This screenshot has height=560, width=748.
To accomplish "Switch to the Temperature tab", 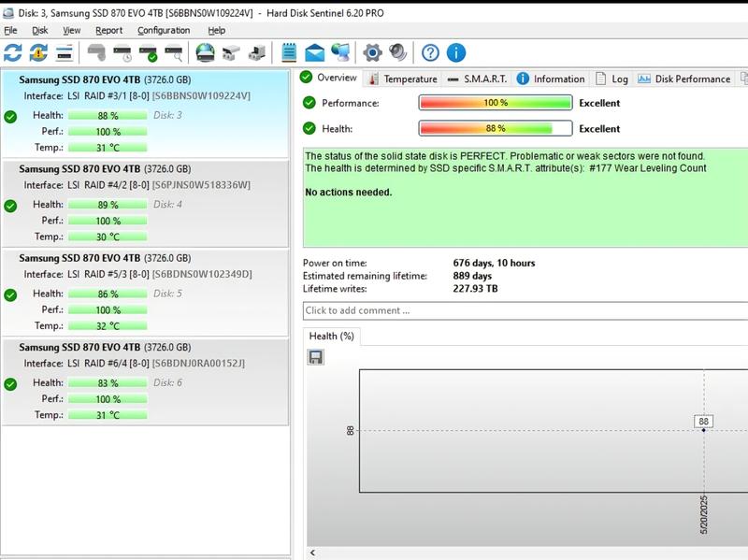I will [x=403, y=79].
